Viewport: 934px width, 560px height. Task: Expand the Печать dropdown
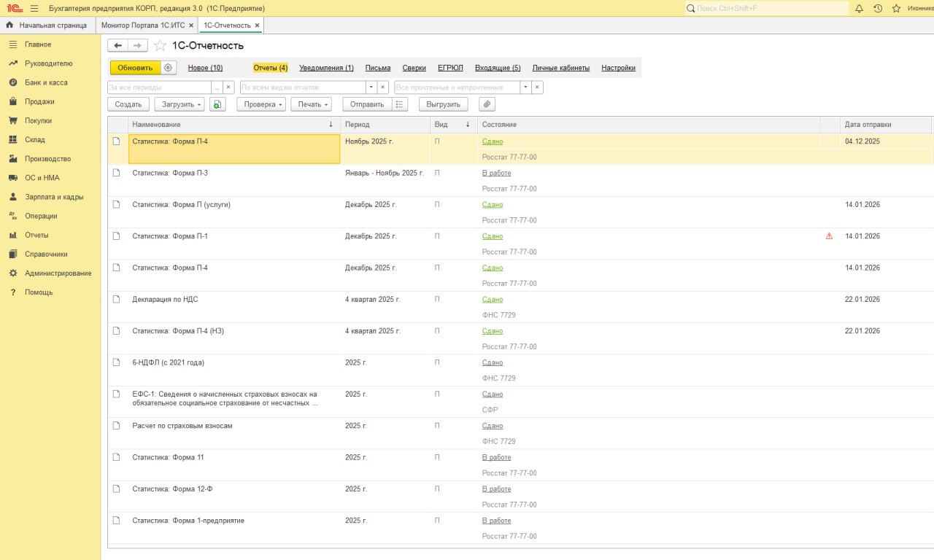312,104
